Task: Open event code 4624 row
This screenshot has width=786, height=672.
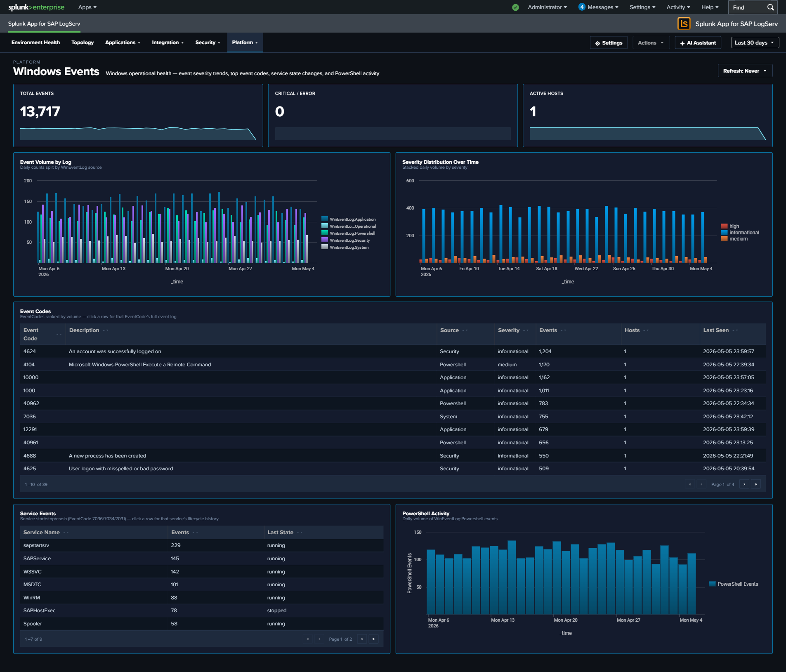Action: 393,351
